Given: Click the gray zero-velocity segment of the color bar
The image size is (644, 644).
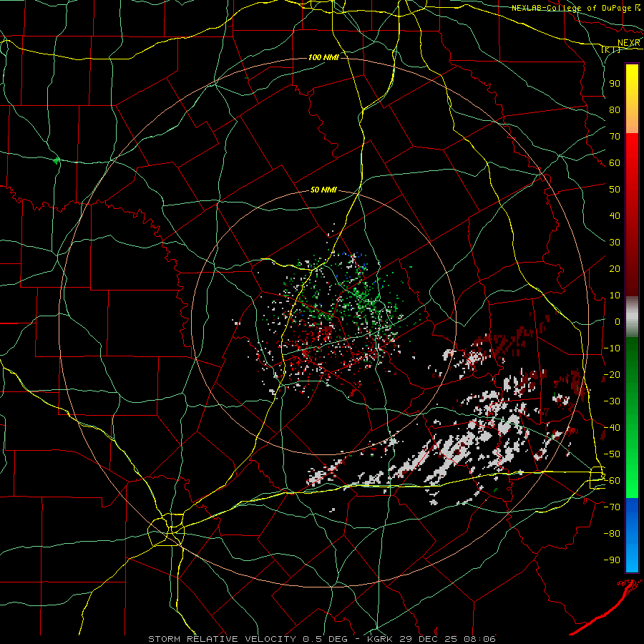Looking at the screenshot, I should [x=632, y=317].
